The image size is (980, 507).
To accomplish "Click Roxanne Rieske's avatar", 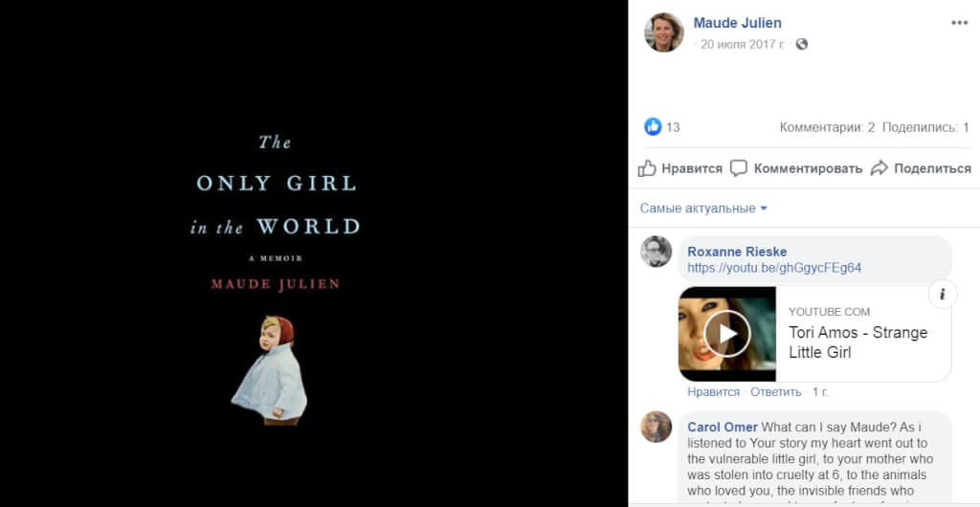I will pos(657,252).
